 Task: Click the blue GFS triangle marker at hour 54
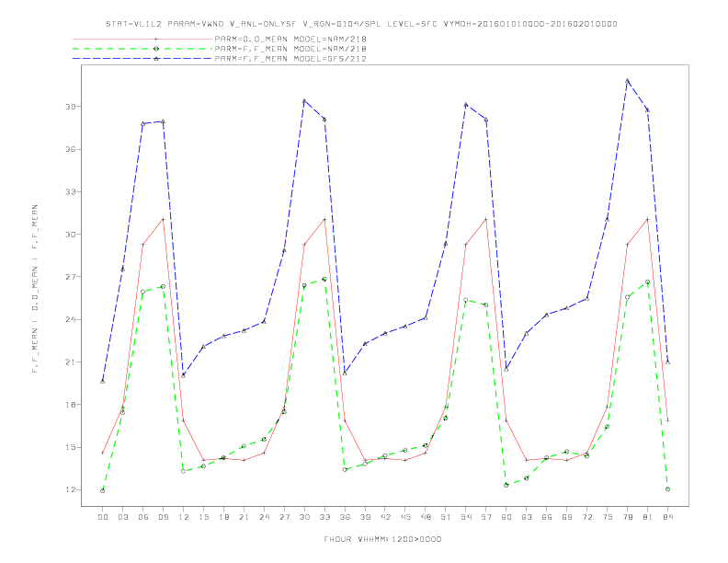[x=466, y=105]
